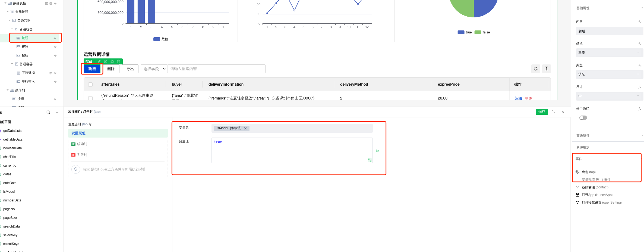Expand the event panel to fullscreen

pos(554,112)
